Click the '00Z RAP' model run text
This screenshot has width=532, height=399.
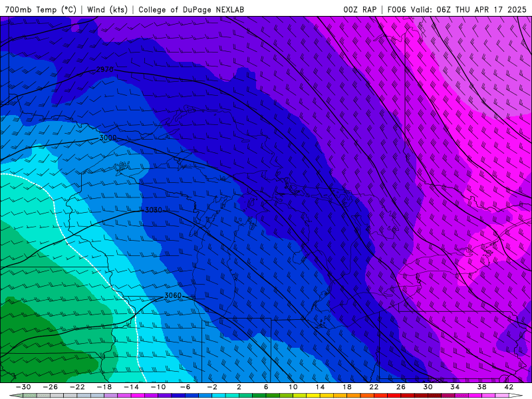pyautogui.click(x=360, y=9)
